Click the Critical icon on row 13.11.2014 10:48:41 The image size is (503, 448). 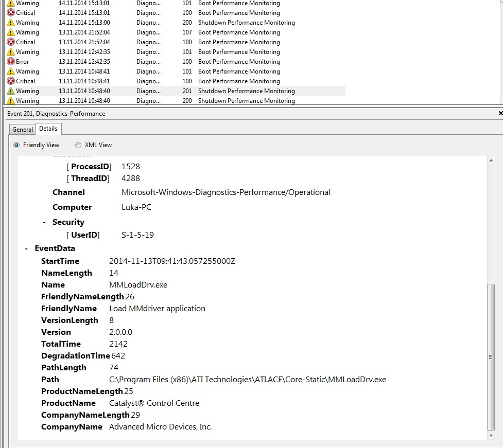click(x=11, y=81)
